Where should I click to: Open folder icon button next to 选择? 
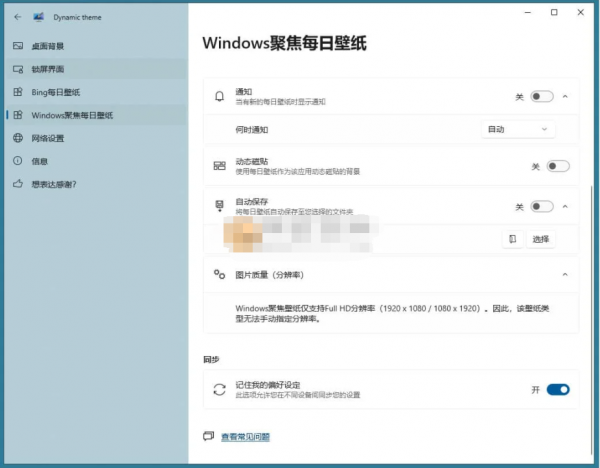(511, 239)
